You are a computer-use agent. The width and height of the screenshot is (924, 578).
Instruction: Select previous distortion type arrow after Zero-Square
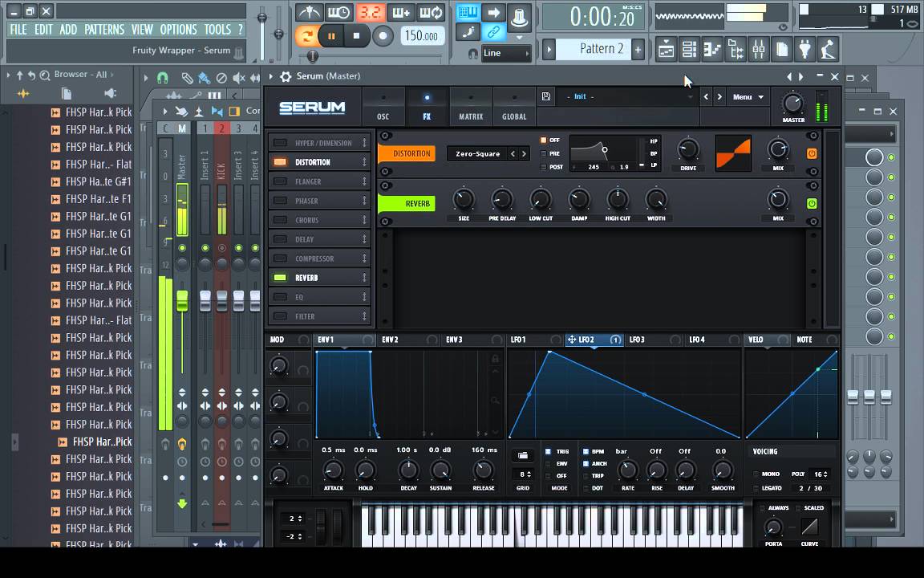click(513, 154)
